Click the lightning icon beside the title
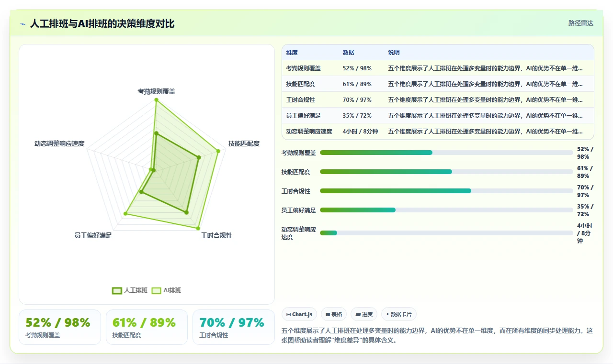The height and width of the screenshot is (364, 613). [23, 23]
